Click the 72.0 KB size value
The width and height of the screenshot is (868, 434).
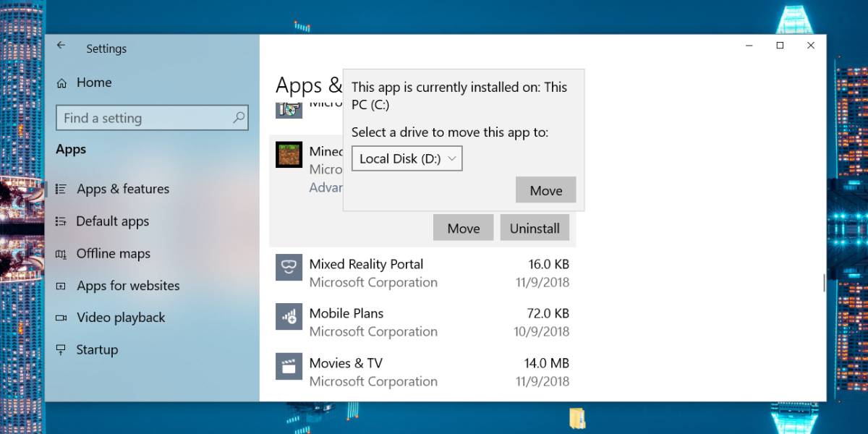coord(548,313)
